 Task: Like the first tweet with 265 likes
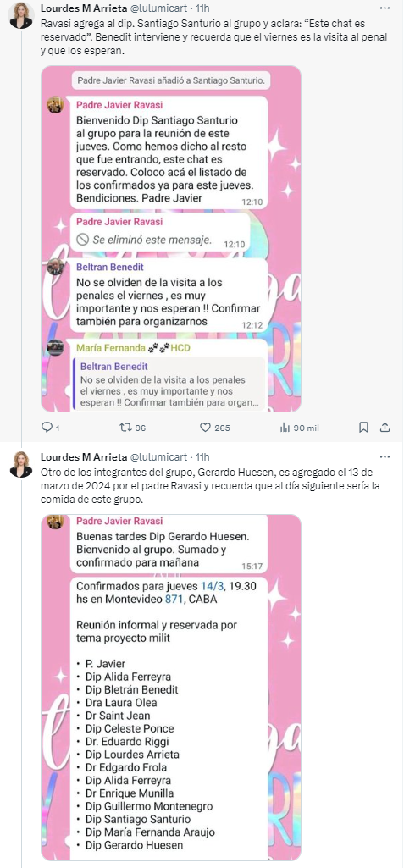(205, 428)
